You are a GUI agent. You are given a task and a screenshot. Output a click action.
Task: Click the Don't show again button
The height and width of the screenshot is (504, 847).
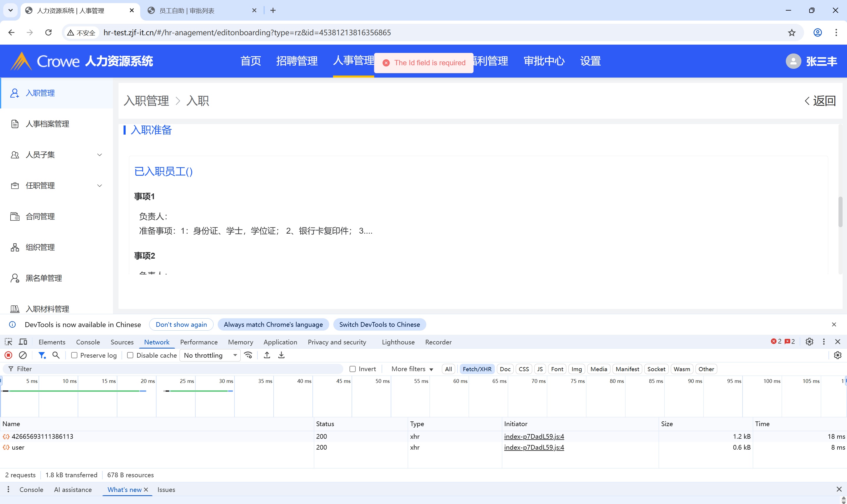coord(181,325)
